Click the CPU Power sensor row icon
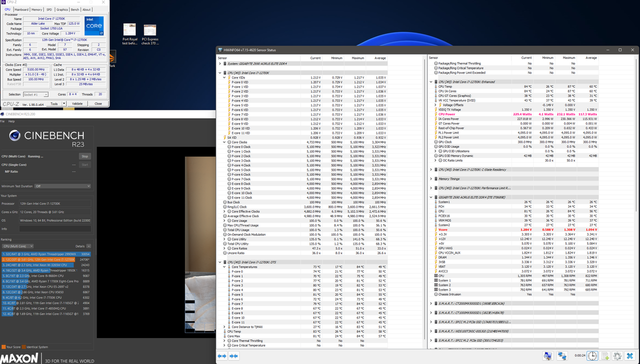This screenshot has height=364, width=640. coord(435,114)
